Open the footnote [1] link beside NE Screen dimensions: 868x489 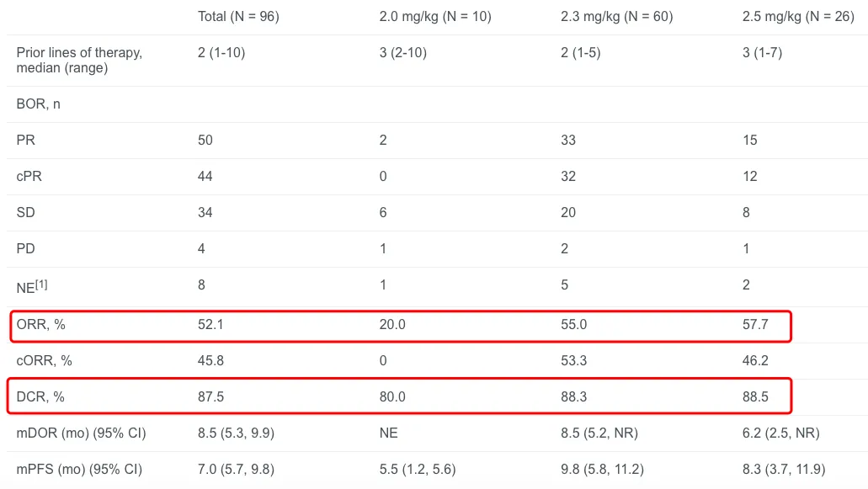tap(41, 283)
